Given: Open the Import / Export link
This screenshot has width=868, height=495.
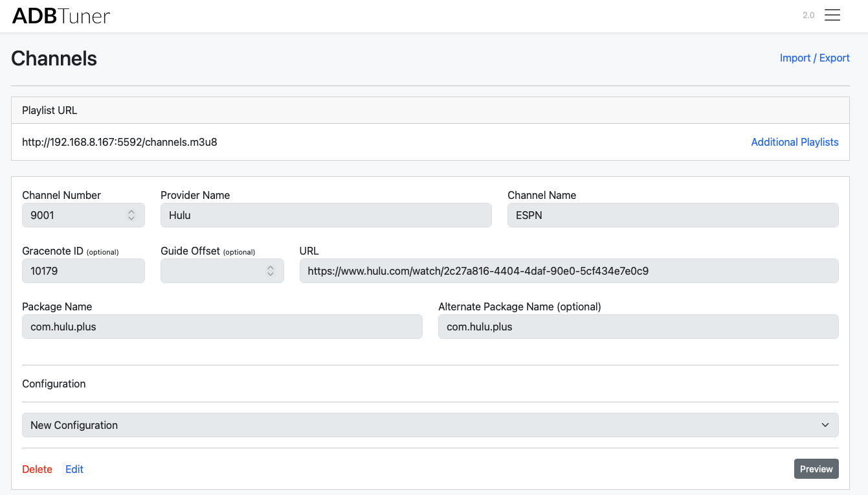Looking at the screenshot, I should [814, 58].
